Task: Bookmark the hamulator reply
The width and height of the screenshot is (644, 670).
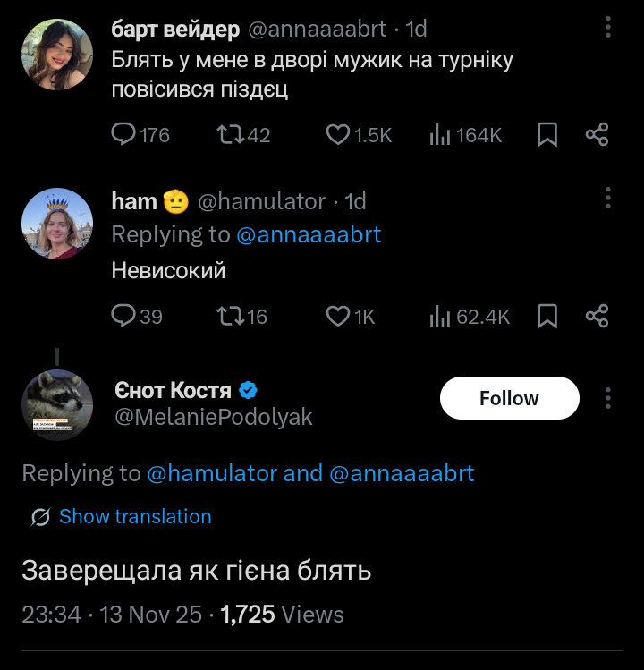Action: tap(547, 316)
